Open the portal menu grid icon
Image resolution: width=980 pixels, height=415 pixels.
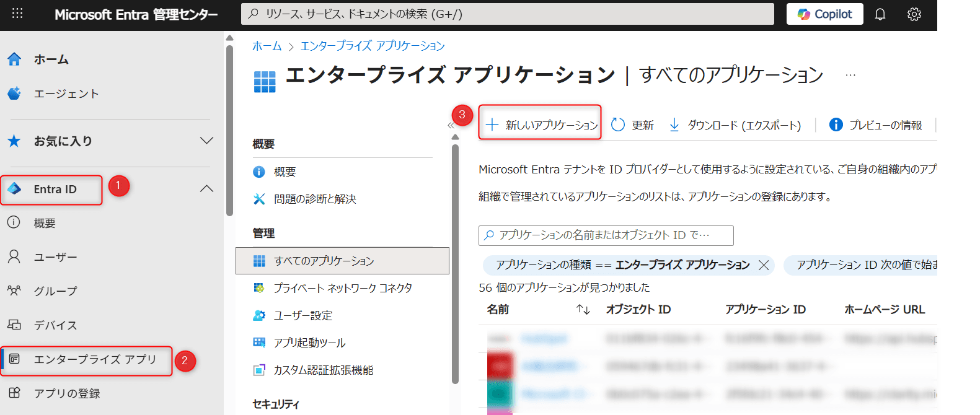(17, 14)
